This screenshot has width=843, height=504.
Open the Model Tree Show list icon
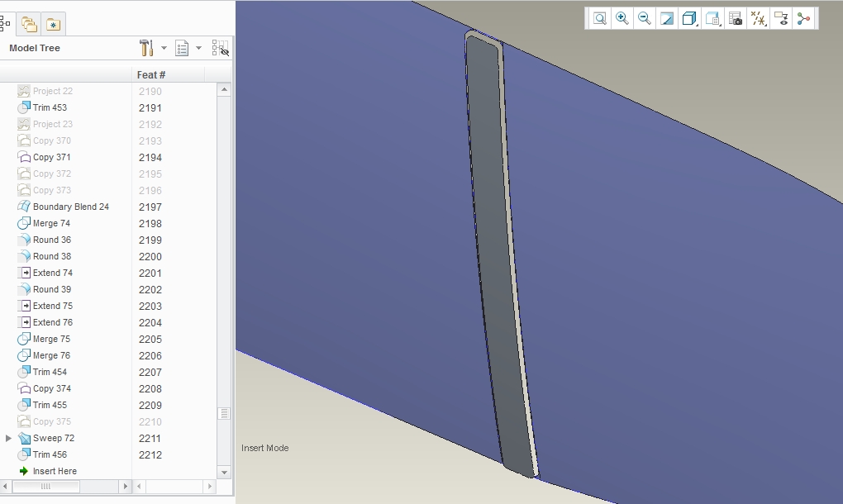[183, 48]
